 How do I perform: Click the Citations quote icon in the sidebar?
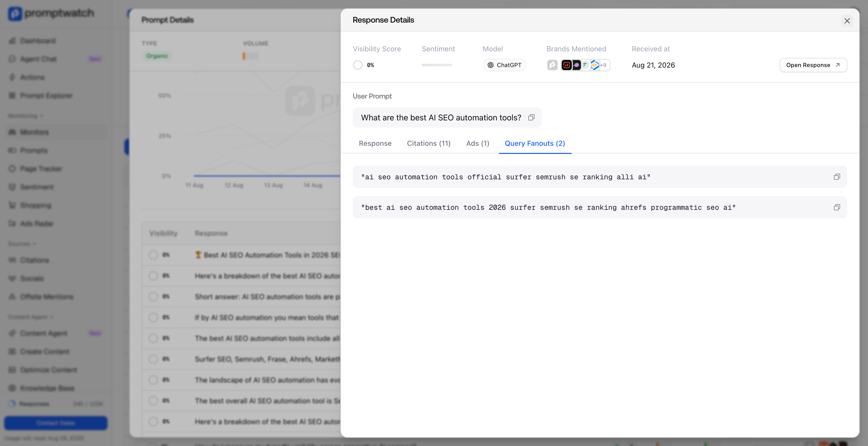(12, 260)
